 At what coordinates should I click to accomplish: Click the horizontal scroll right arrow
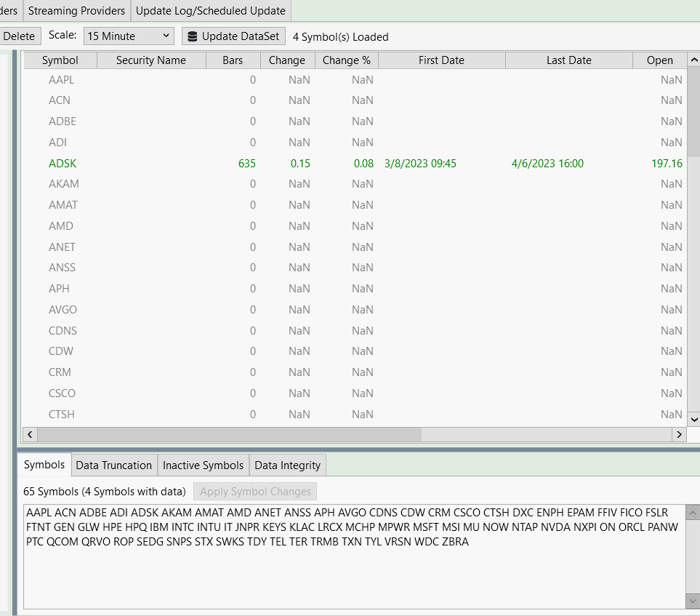[679, 434]
